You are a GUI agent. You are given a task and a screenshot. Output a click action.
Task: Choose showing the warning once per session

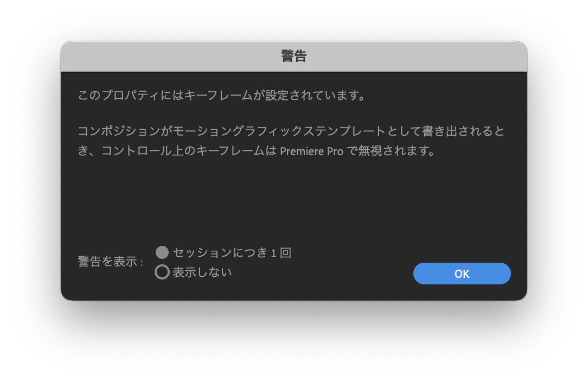point(162,252)
